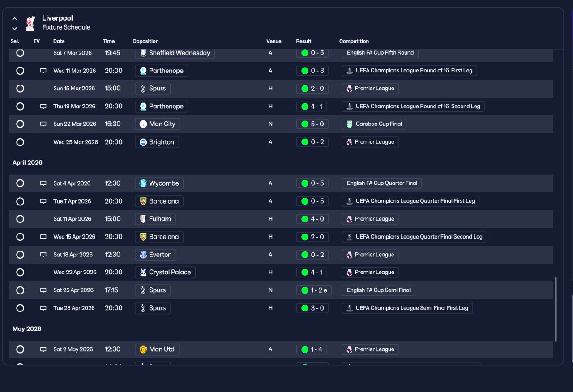Click Man Utd crest in opposition column
This screenshot has height=392, width=573.
pos(143,349)
